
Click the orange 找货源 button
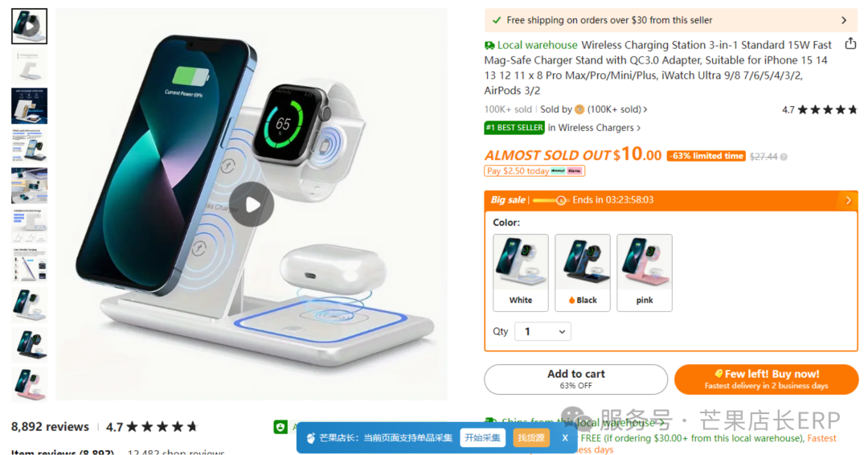(x=531, y=438)
